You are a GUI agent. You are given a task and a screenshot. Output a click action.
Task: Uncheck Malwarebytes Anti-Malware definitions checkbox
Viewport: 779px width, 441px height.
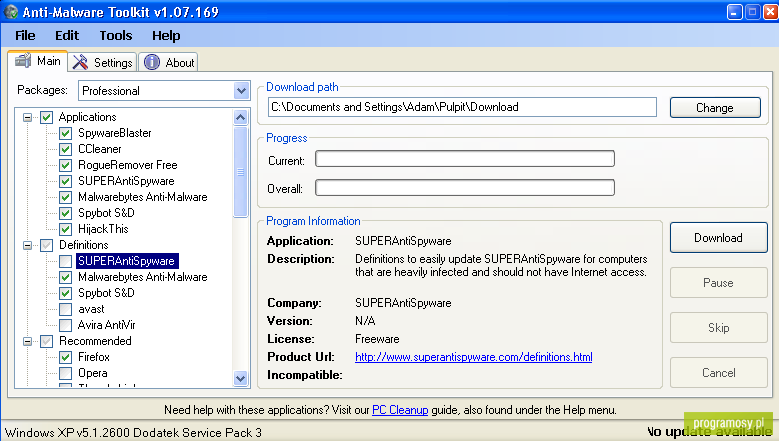(66, 278)
